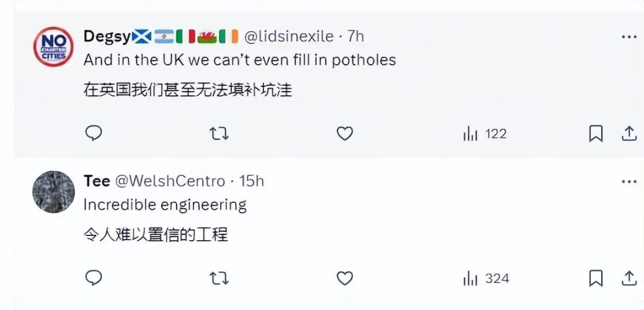Like Degsy's tweet about UK potholes
Image resolution: width=644 pixels, height=310 pixels.
click(x=345, y=134)
